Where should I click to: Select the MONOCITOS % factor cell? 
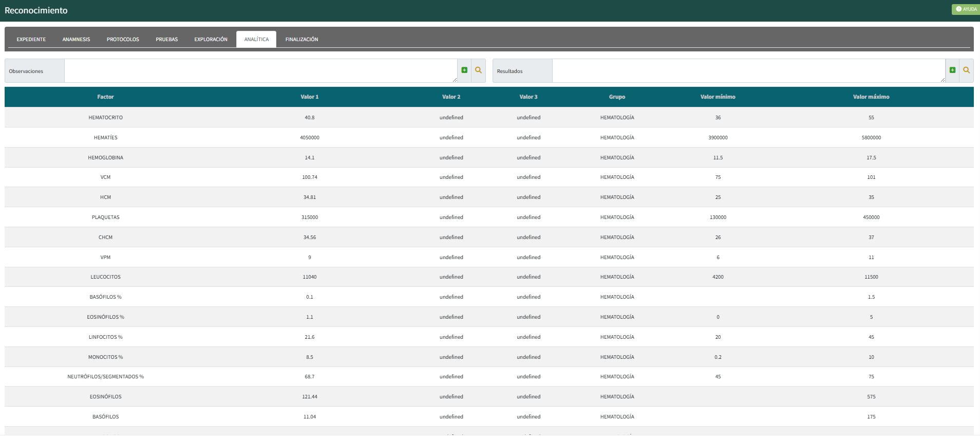point(106,357)
